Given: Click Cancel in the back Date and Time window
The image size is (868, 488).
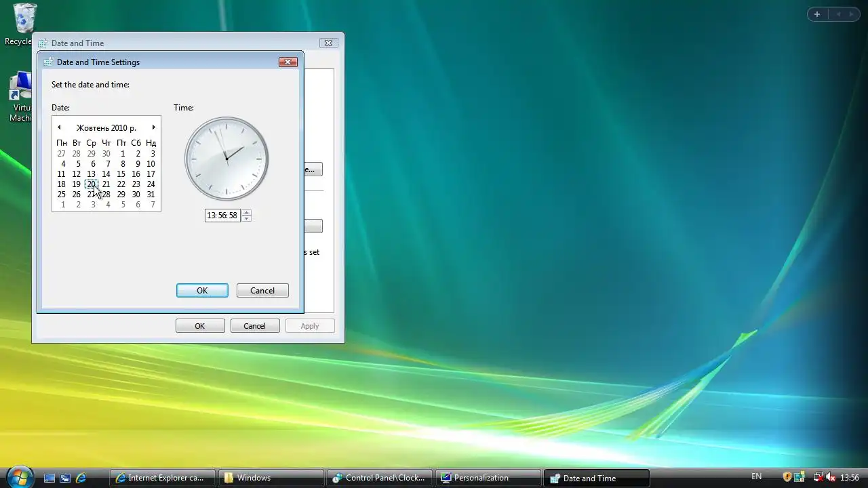Looking at the screenshot, I should [255, 326].
